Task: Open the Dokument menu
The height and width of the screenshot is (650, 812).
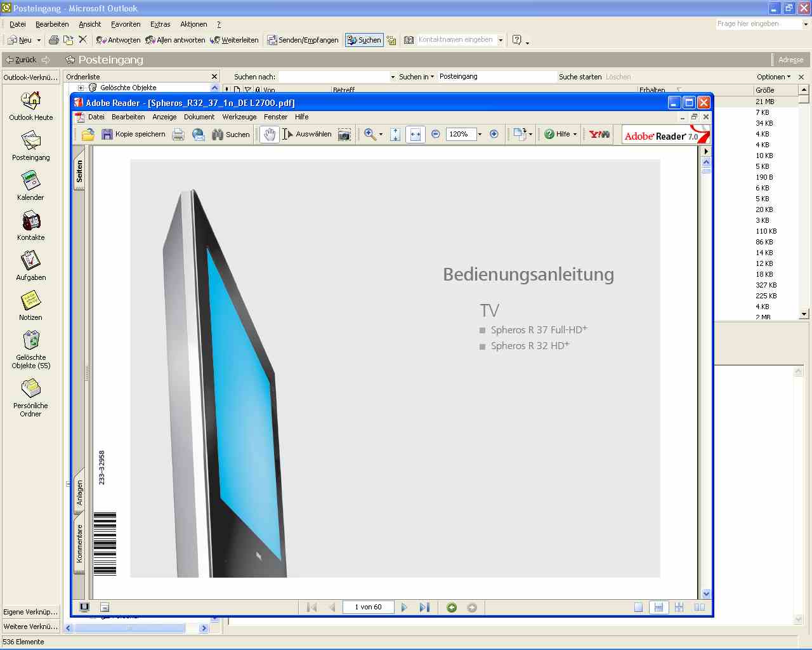Action: coord(199,117)
